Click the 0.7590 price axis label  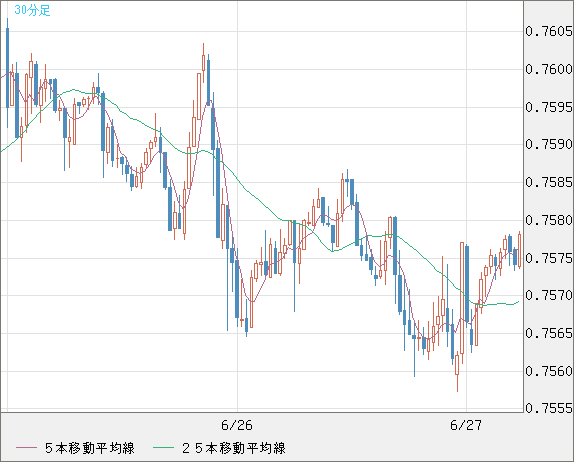(548, 144)
